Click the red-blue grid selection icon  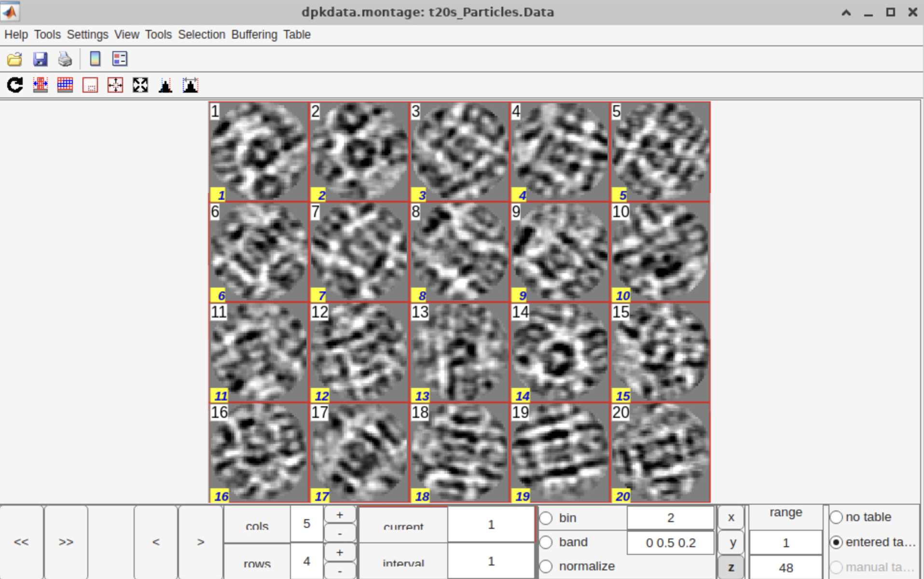coord(65,85)
